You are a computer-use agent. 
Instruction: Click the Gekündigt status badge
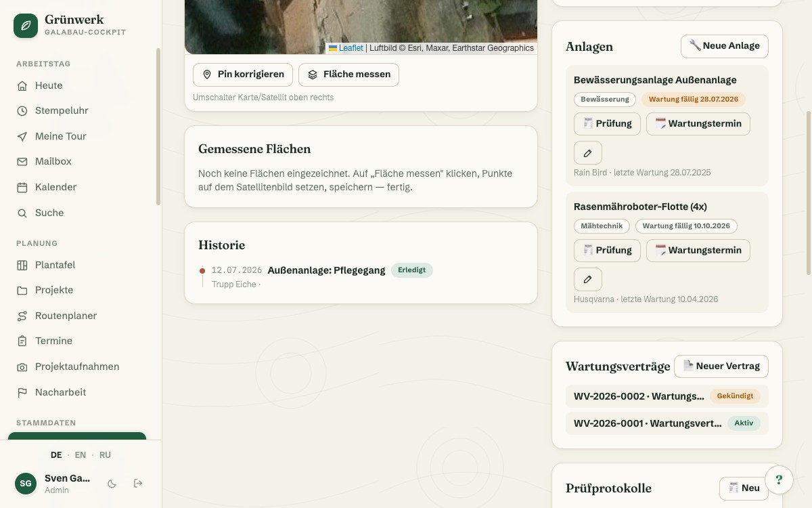[x=735, y=396]
